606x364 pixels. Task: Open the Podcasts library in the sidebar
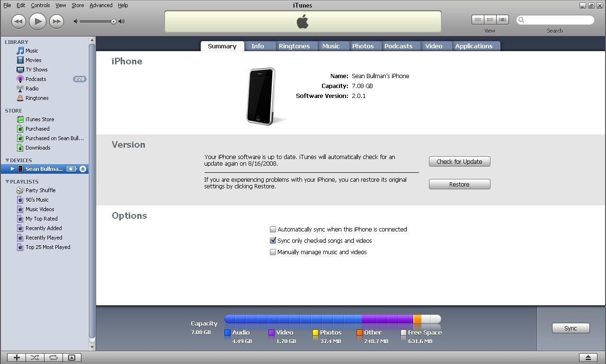[x=36, y=79]
